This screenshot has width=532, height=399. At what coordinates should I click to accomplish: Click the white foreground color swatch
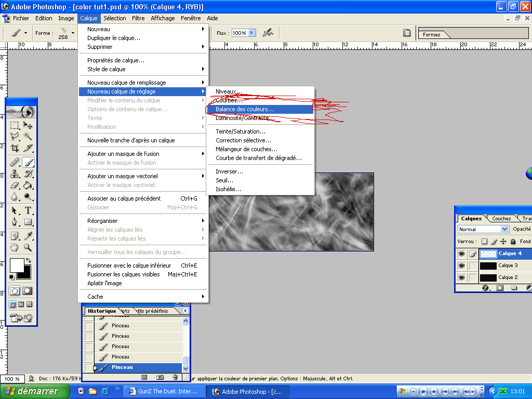tap(16, 264)
